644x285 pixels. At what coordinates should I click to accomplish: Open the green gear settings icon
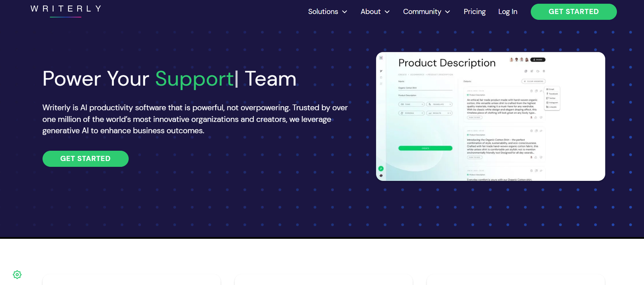(17, 275)
